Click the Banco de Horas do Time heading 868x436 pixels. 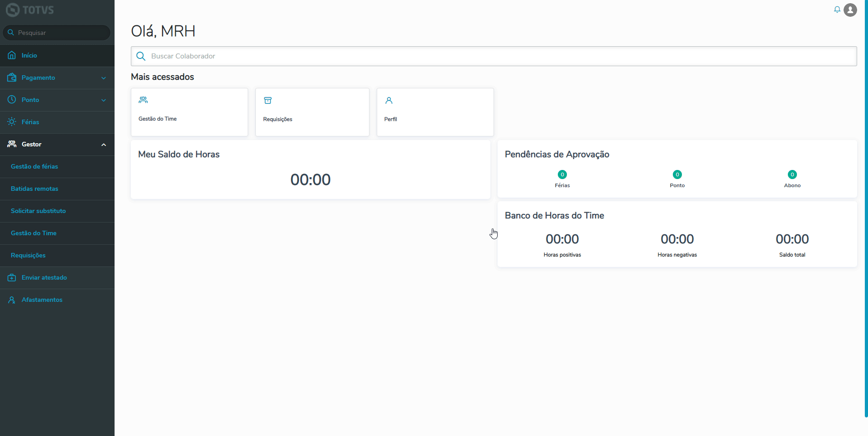point(554,215)
